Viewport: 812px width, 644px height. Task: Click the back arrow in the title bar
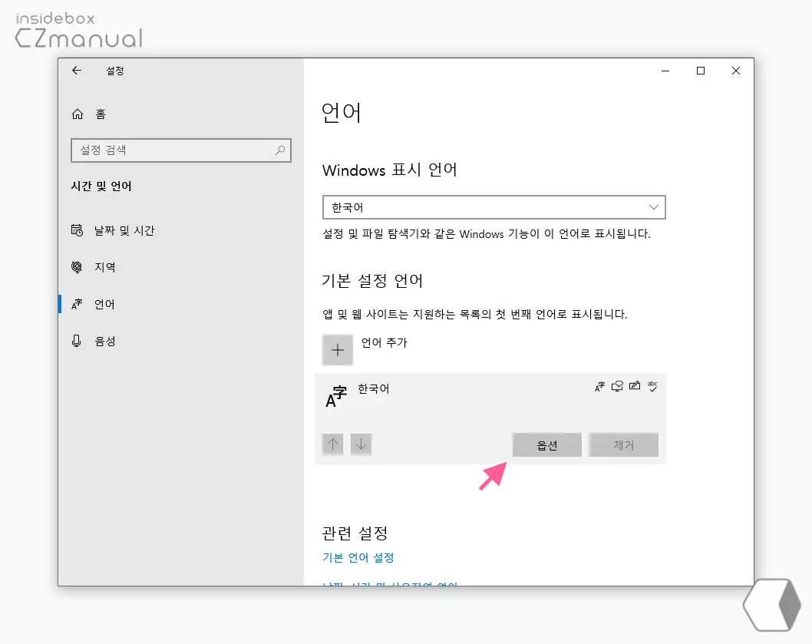76,70
